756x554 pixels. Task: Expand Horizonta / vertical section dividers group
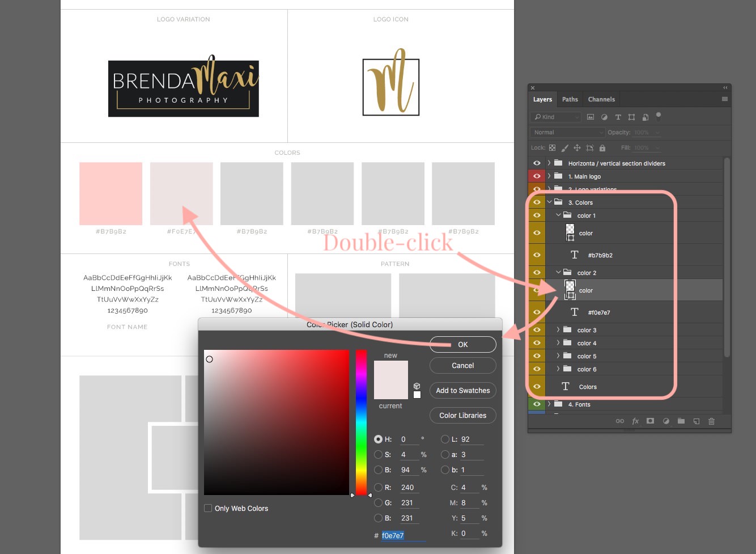coord(549,163)
